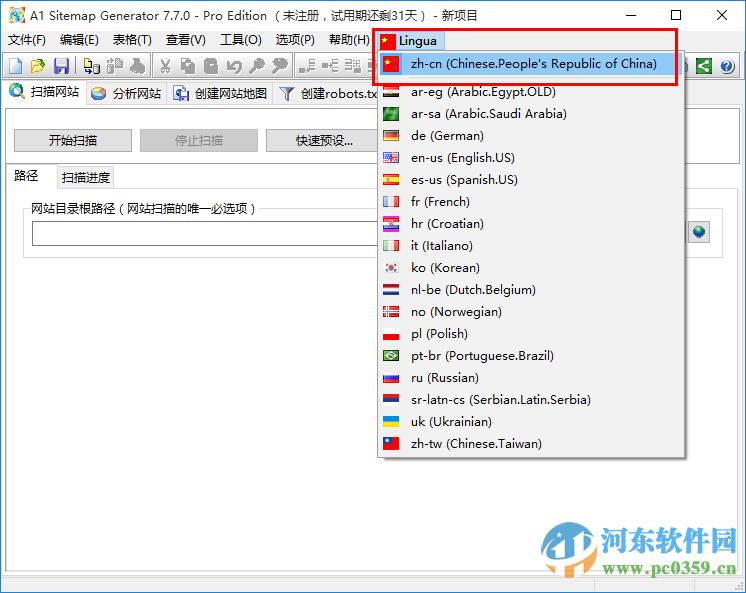Choose sr-latn-cs (Serbian.Latin.Serbia) language
The image size is (746, 593).
[531, 400]
